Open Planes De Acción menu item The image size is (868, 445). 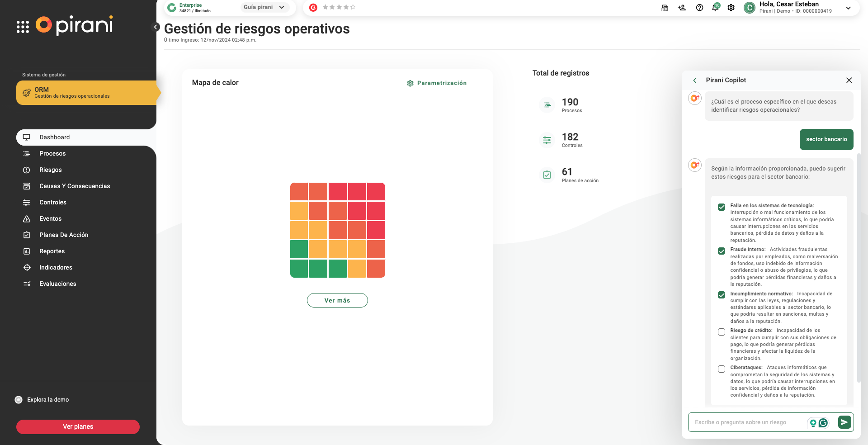pos(64,235)
